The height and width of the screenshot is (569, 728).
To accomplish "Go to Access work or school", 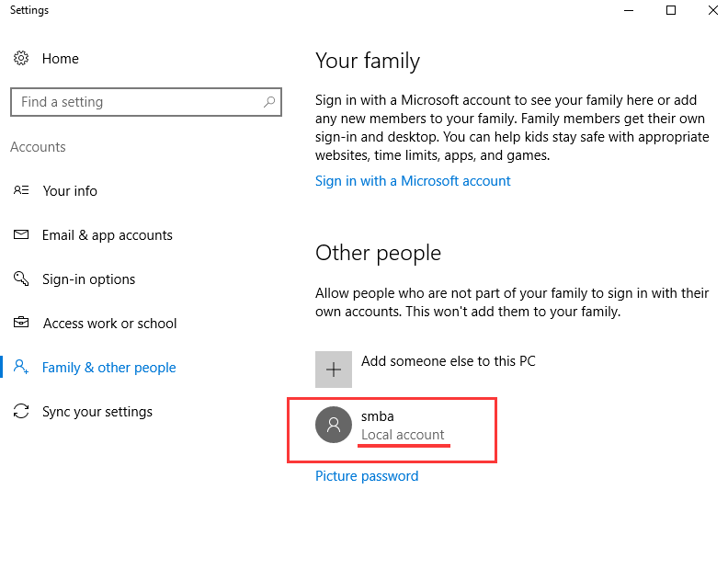I will point(109,324).
